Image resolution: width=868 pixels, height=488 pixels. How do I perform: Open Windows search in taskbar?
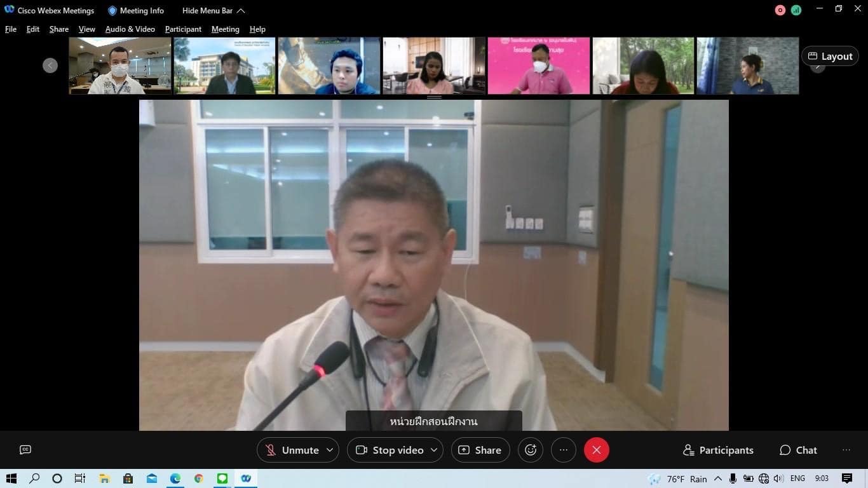coord(34,478)
